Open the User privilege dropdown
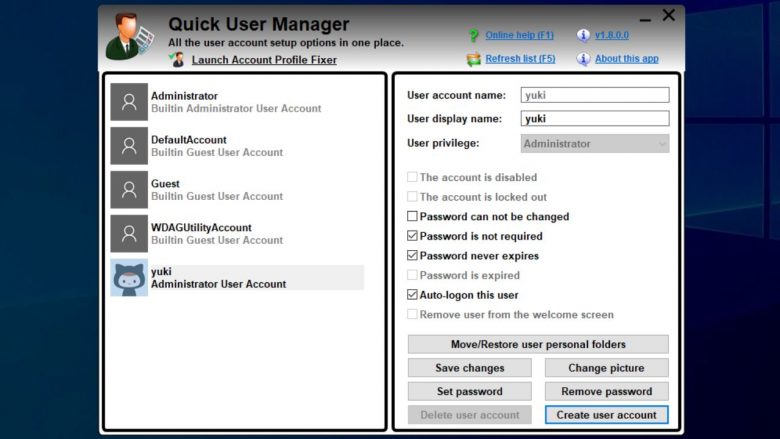The width and height of the screenshot is (780, 439). pos(595,144)
